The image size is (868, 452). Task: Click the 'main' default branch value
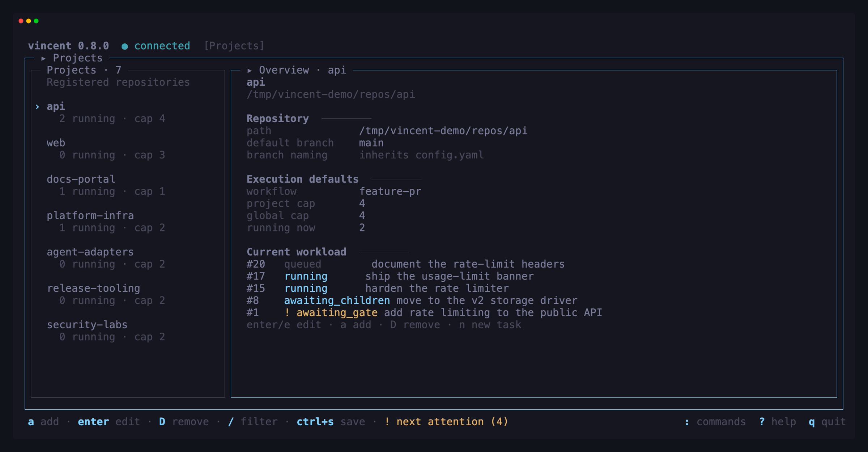(x=371, y=143)
